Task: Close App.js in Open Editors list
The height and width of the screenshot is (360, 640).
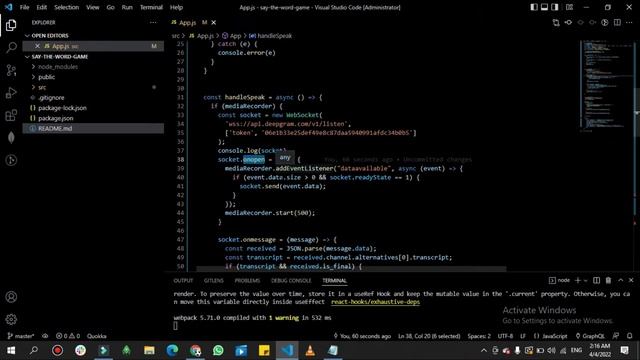Action: (x=37, y=46)
